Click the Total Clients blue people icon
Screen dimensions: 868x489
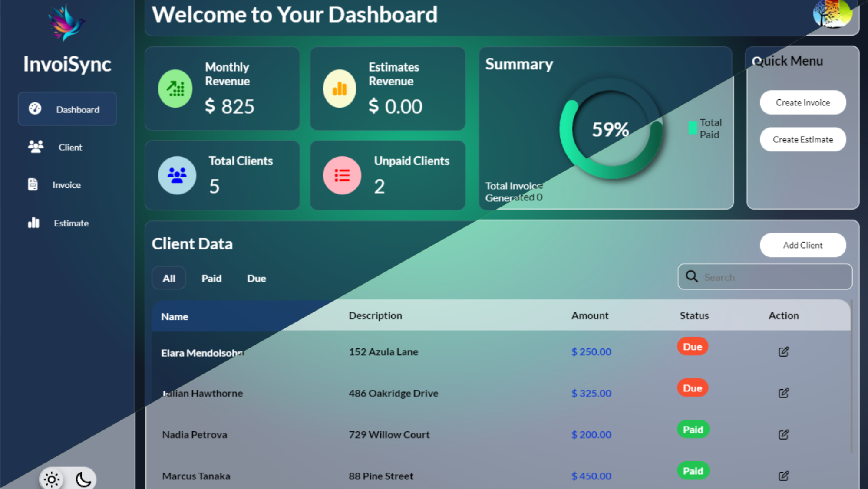coord(177,175)
